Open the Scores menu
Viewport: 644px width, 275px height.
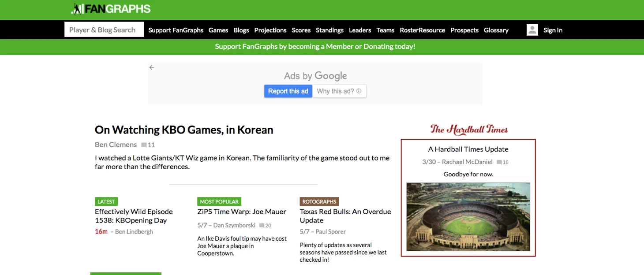point(301,30)
